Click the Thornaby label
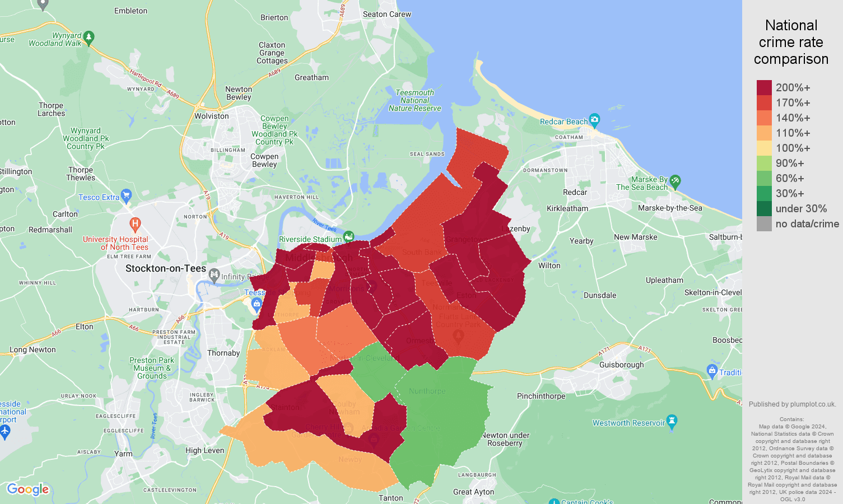This screenshot has height=504, width=843. (223, 353)
